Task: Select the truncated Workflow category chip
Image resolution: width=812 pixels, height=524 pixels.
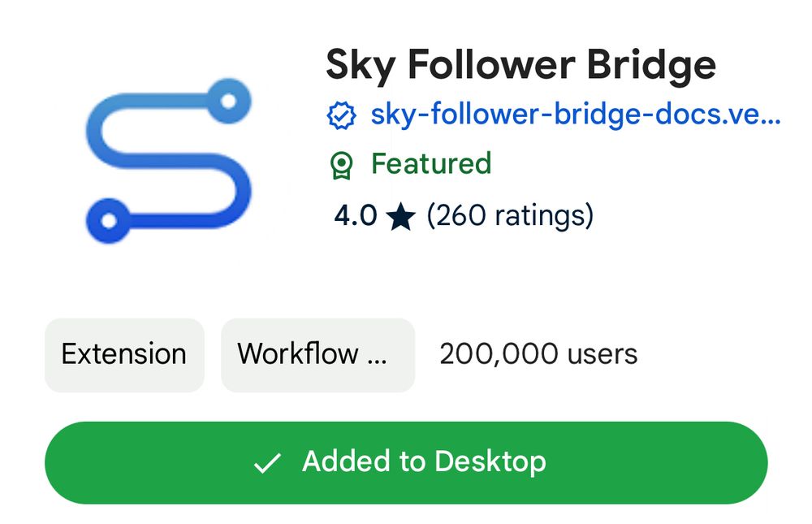Action: (317, 354)
